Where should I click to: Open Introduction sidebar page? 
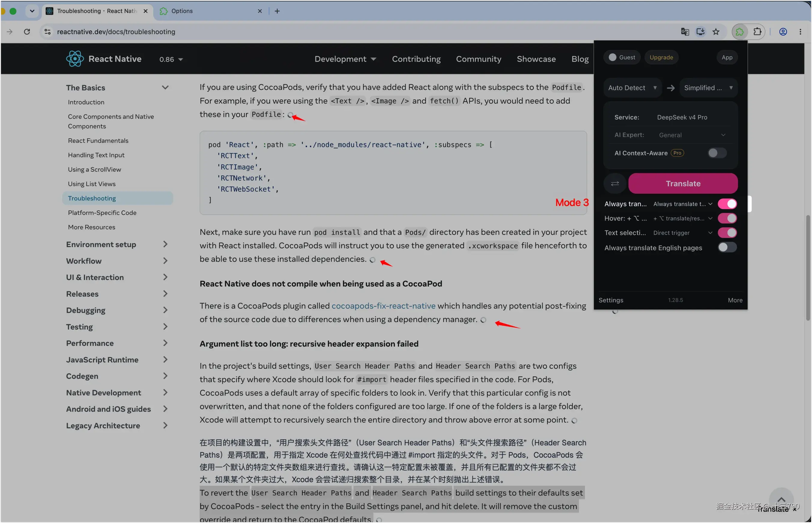click(86, 102)
